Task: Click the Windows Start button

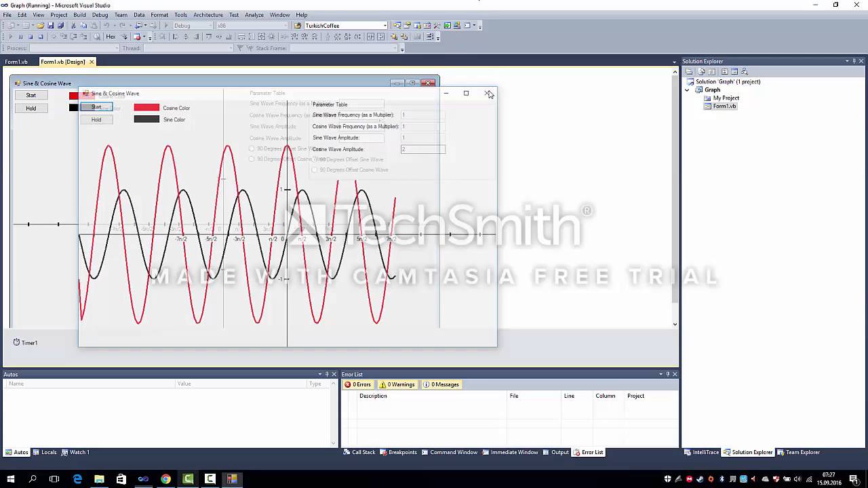Action: tap(11, 479)
